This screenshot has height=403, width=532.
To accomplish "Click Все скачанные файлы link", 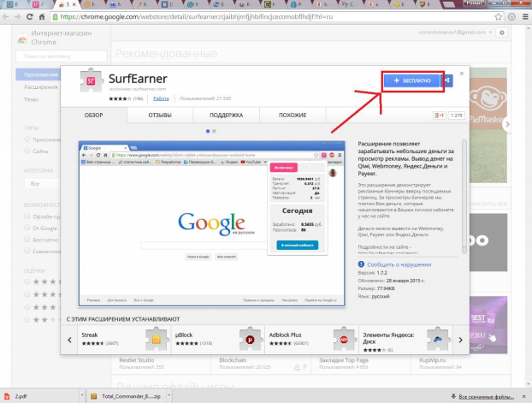I will pyautogui.click(x=486, y=396).
